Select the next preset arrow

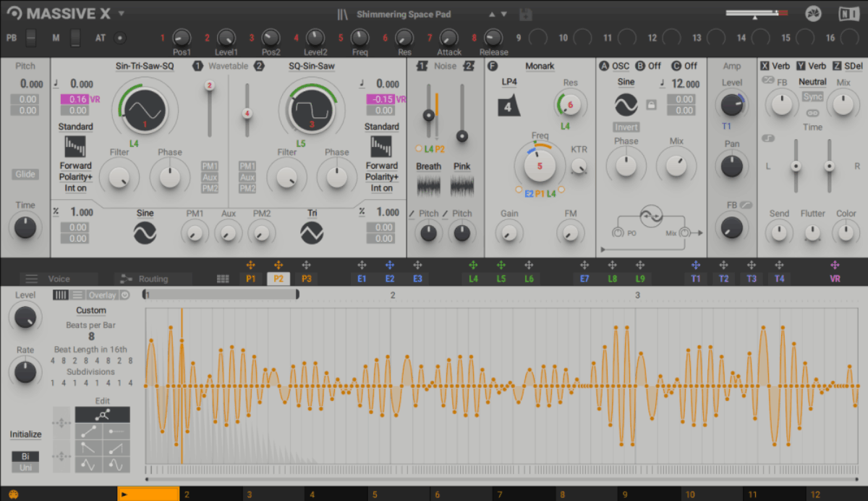coord(504,14)
